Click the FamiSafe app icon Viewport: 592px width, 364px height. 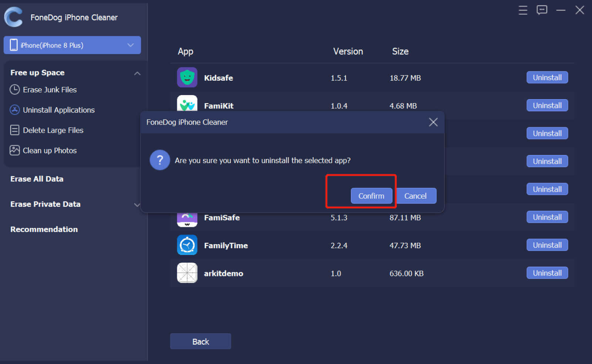(x=187, y=220)
